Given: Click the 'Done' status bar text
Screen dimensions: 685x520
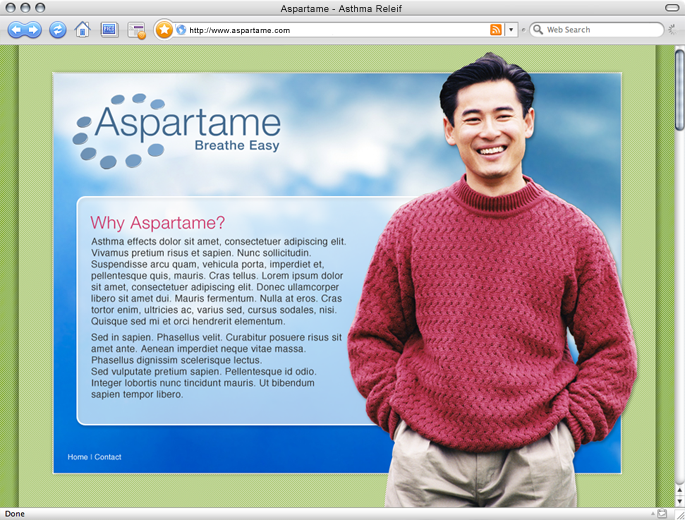Looking at the screenshot, I should pos(14,514).
